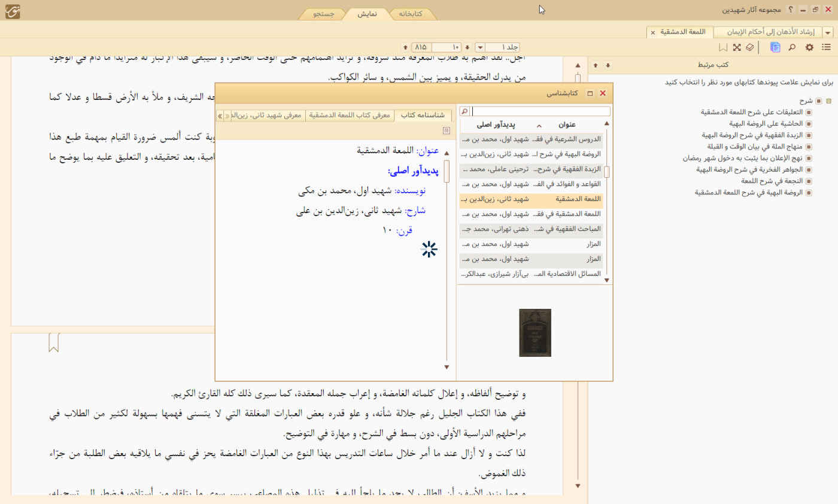Go to previous page with the up arrow near 815
Image resolution: width=838 pixels, height=504 pixels.
click(x=405, y=47)
